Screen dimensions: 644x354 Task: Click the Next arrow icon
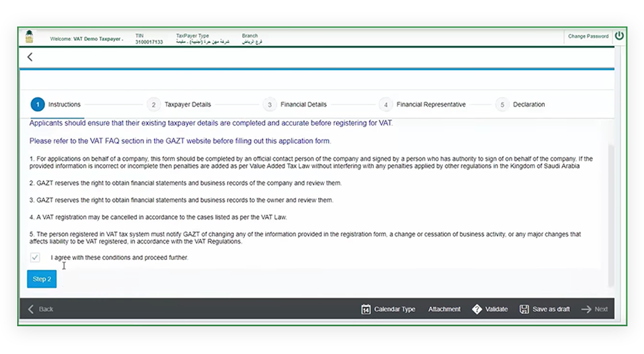(586, 309)
